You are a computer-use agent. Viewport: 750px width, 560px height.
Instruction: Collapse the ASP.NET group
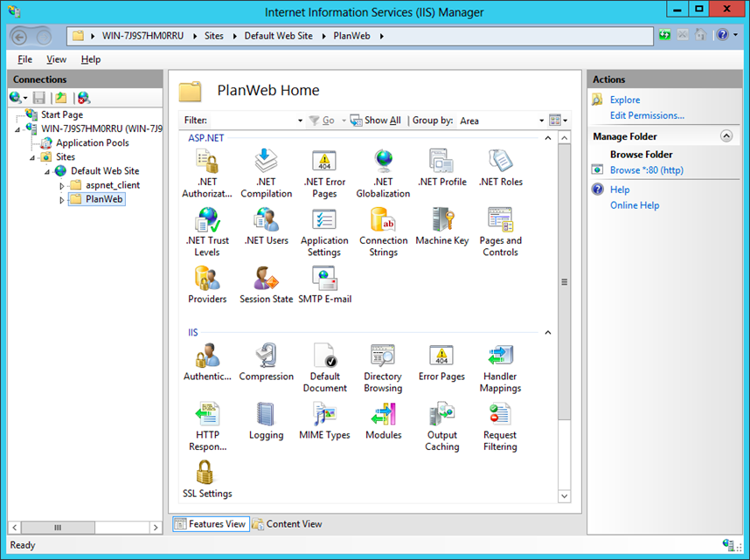point(548,138)
